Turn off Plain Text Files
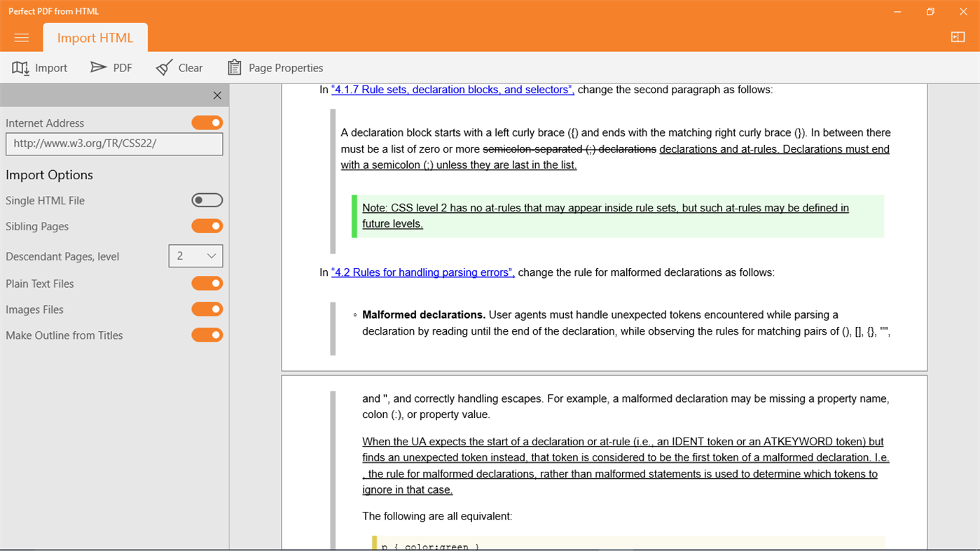Screen dimensions: 980x551 click(207, 283)
